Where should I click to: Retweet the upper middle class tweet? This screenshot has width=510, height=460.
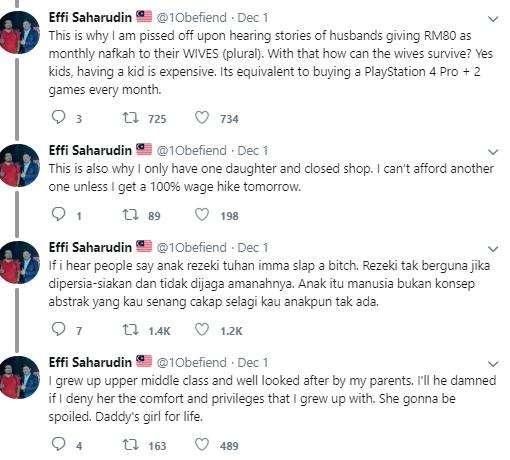[x=130, y=445]
